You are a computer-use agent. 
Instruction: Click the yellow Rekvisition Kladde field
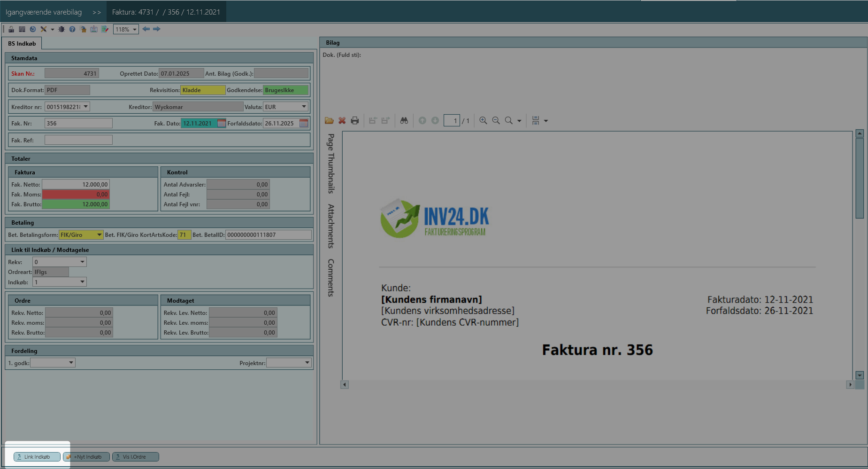pyautogui.click(x=203, y=90)
